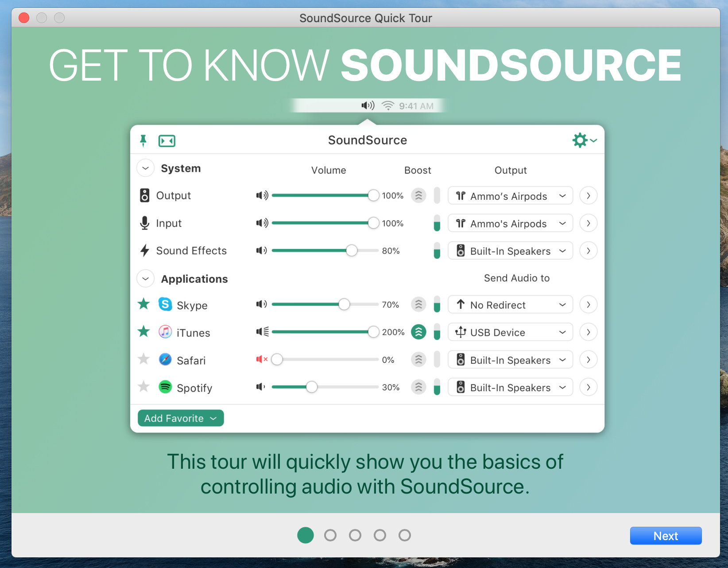Unfavorite Skype with its green star

[143, 304]
